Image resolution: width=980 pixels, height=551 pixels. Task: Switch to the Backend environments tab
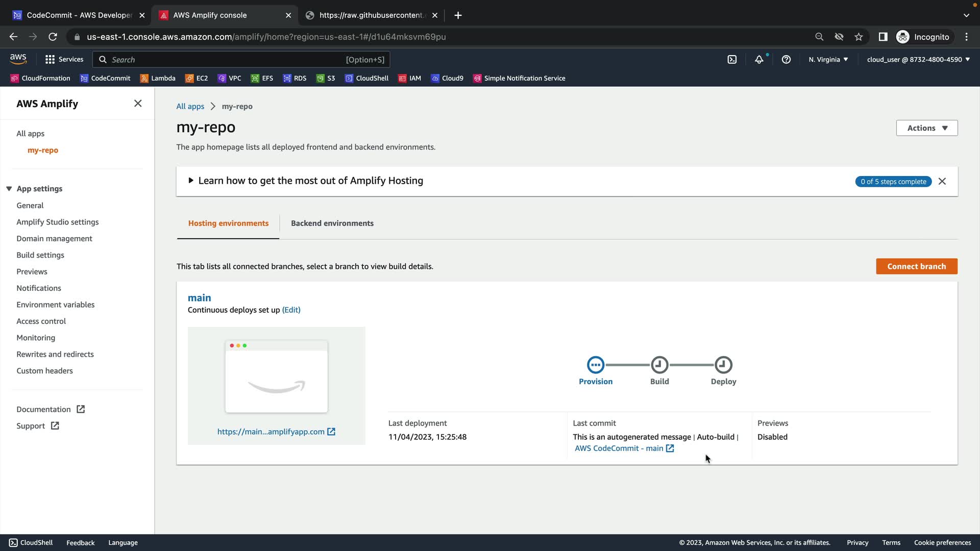[x=332, y=223]
